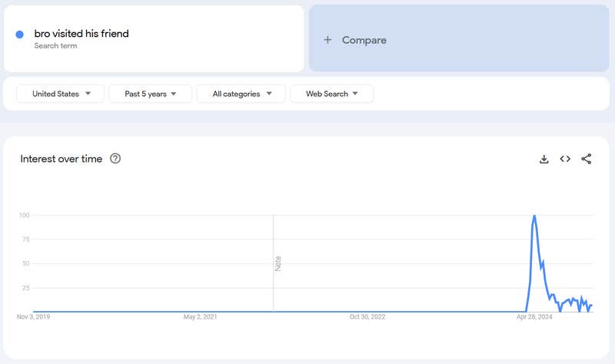This screenshot has height=364, width=615.
Task: Click the plus icon beside Compare
Action: click(x=327, y=40)
